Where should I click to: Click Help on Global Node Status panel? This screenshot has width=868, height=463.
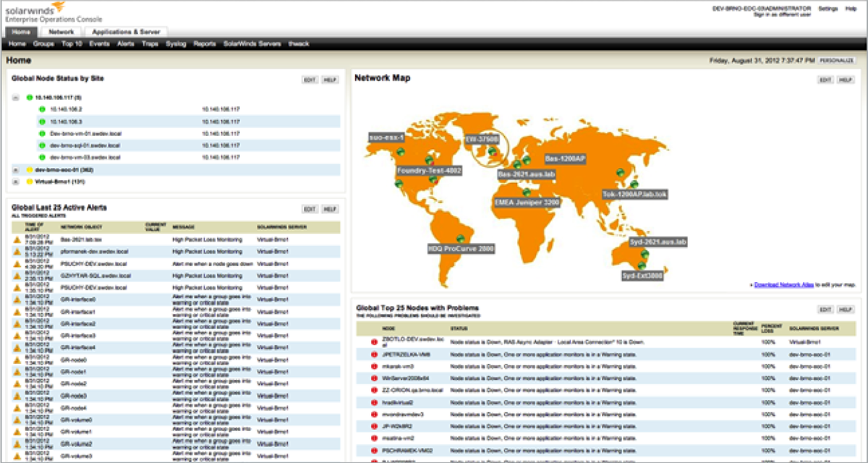(330, 80)
